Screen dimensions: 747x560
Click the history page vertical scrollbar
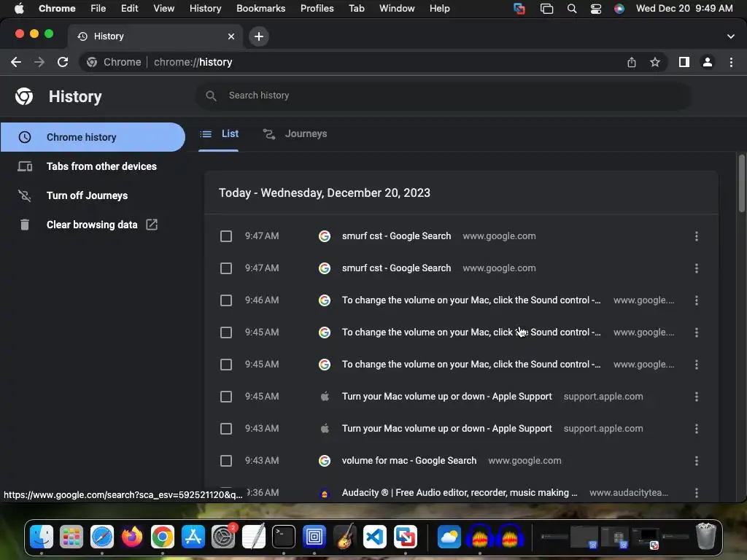[x=741, y=183]
